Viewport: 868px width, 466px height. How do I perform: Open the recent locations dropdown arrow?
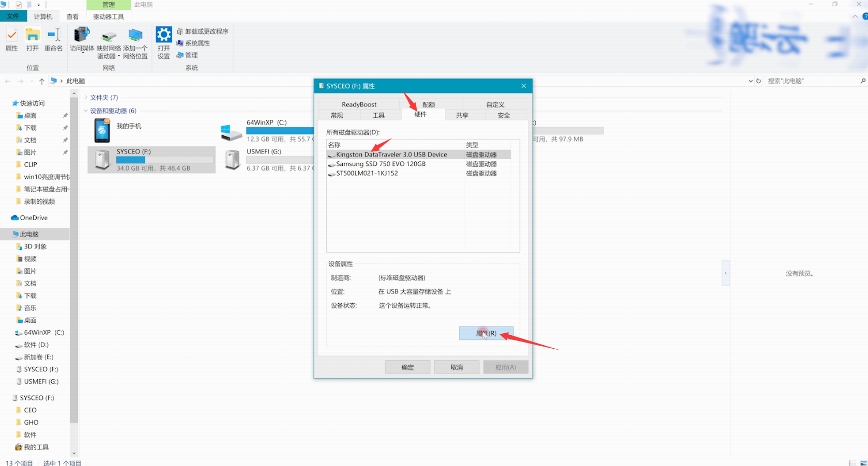(32, 81)
